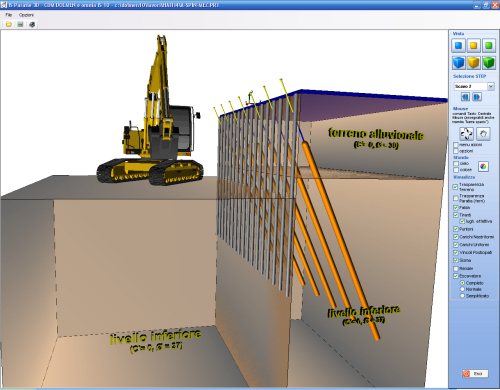Open the Opzioni menu
This screenshot has height=390, width=500.
pos(26,15)
